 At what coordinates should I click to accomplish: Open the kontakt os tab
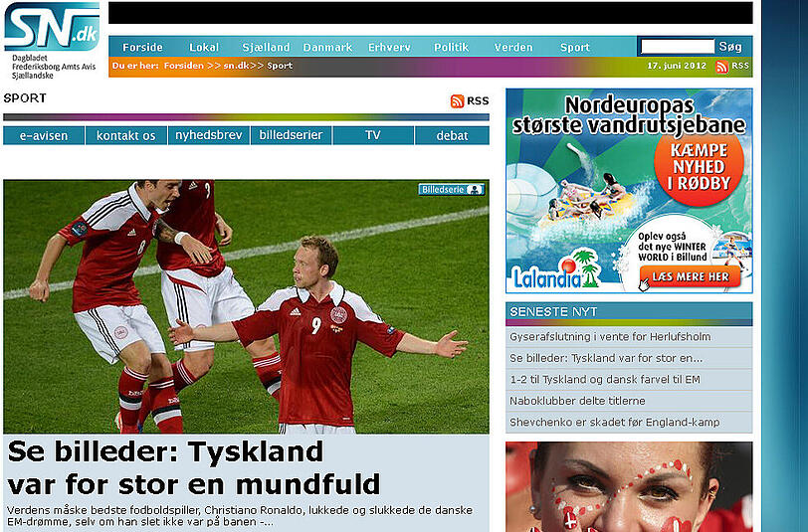pos(126,135)
